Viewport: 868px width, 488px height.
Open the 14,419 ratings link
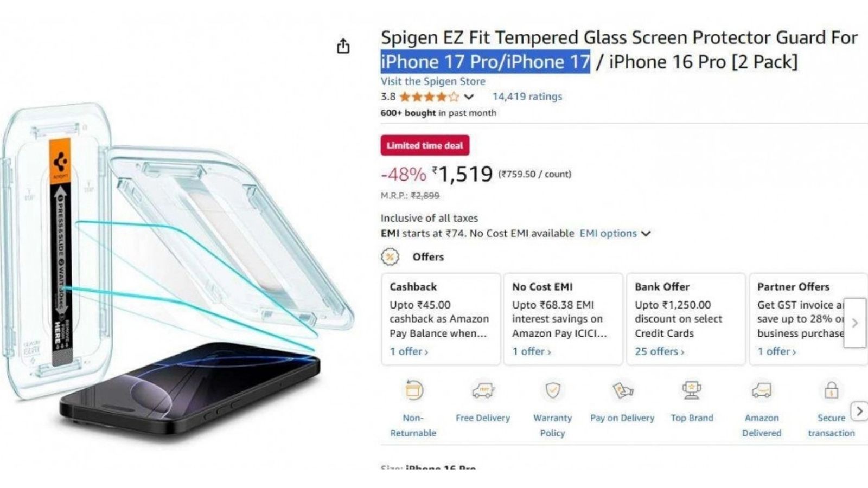(x=527, y=97)
